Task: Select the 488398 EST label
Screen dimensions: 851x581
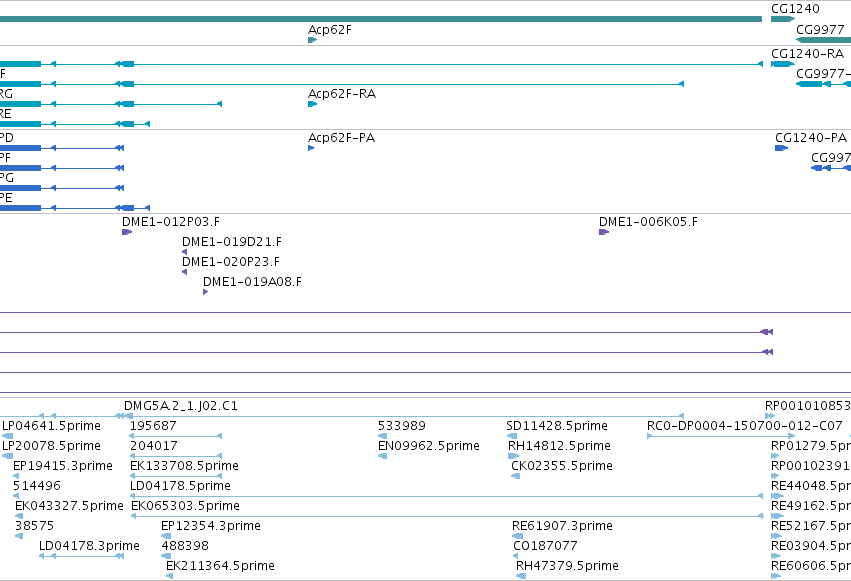Action: pos(185,546)
